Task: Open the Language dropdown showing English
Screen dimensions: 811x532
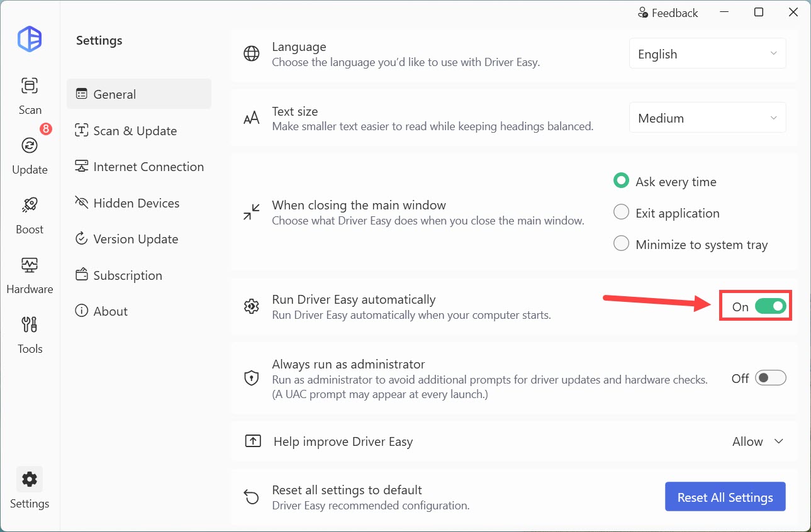Action: 708,54
